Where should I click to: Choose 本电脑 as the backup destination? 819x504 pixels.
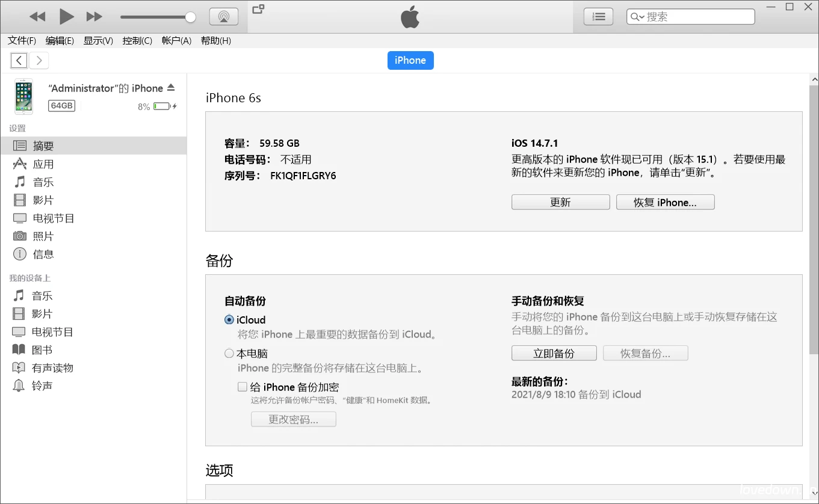point(229,353)
